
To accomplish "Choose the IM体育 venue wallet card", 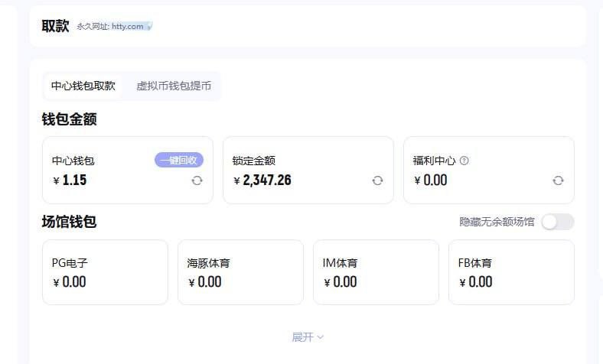I will pos(376,272).
